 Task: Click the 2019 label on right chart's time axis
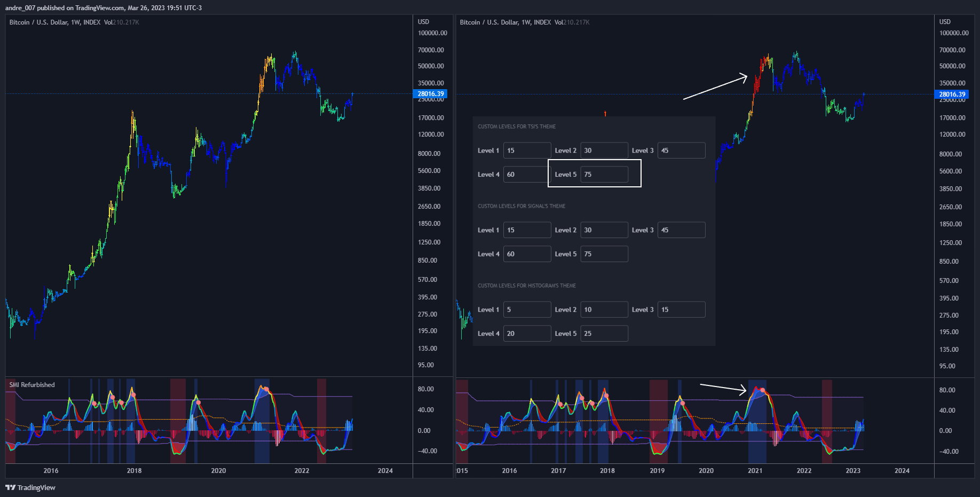(x=657, y=471)
